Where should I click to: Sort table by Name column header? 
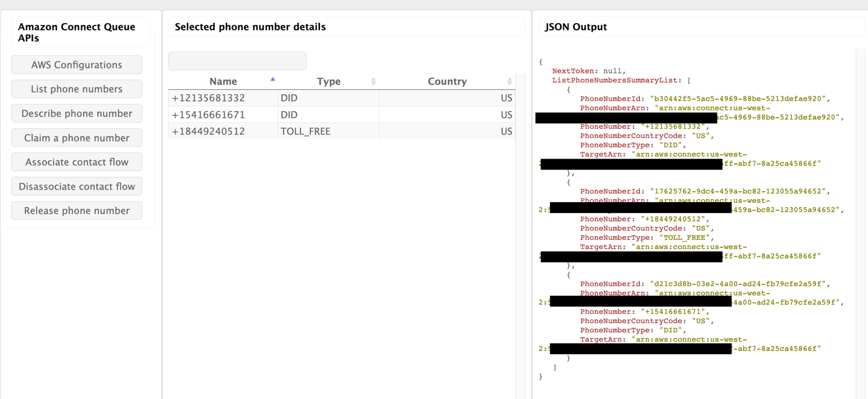tap(223, 81)
